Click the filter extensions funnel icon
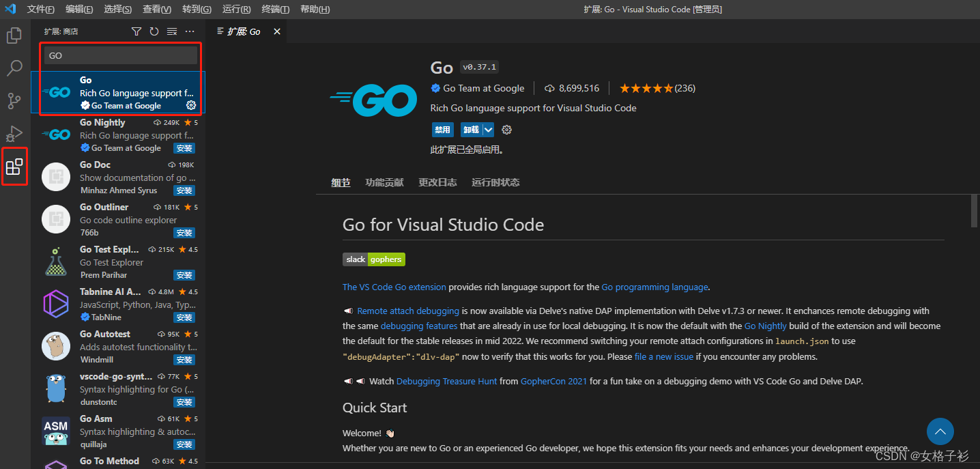 coord(136,31)
